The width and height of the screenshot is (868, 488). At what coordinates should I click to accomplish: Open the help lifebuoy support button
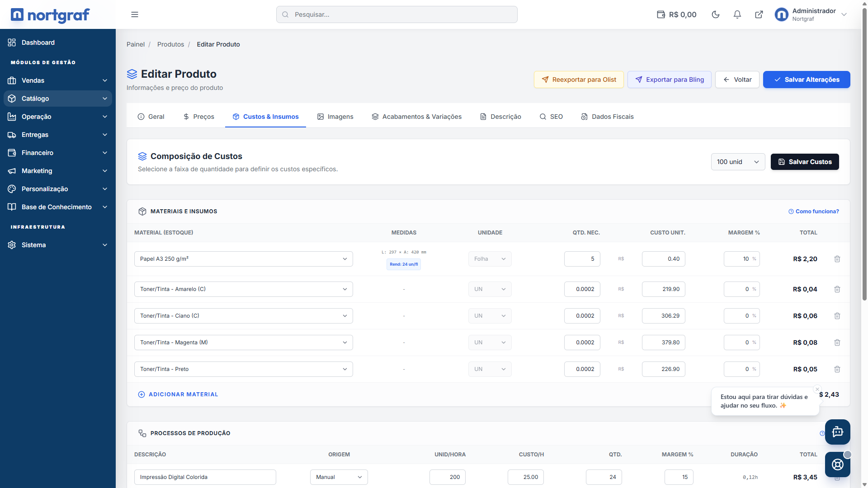coord(838,465)
